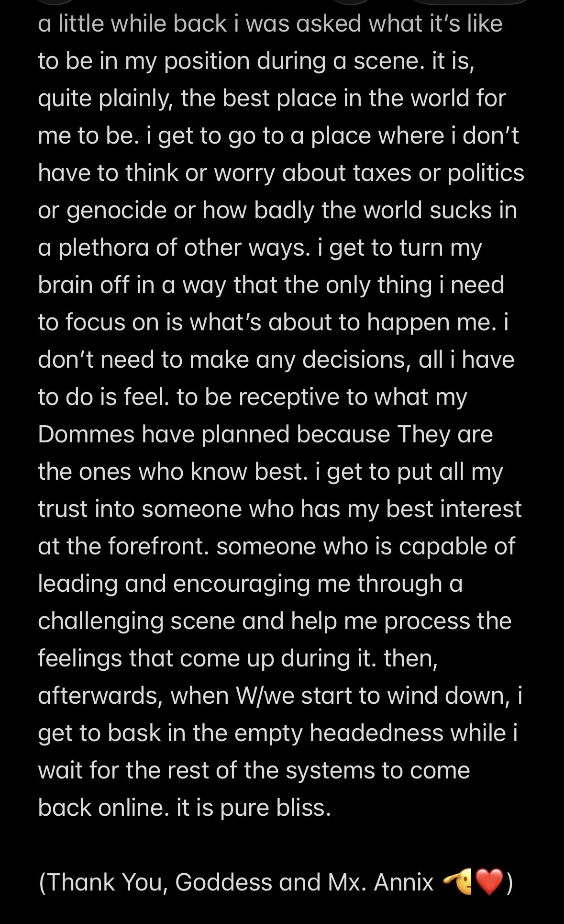Click the word "afterwards" starting a line
564x924 pixels.
coord(98,696)
